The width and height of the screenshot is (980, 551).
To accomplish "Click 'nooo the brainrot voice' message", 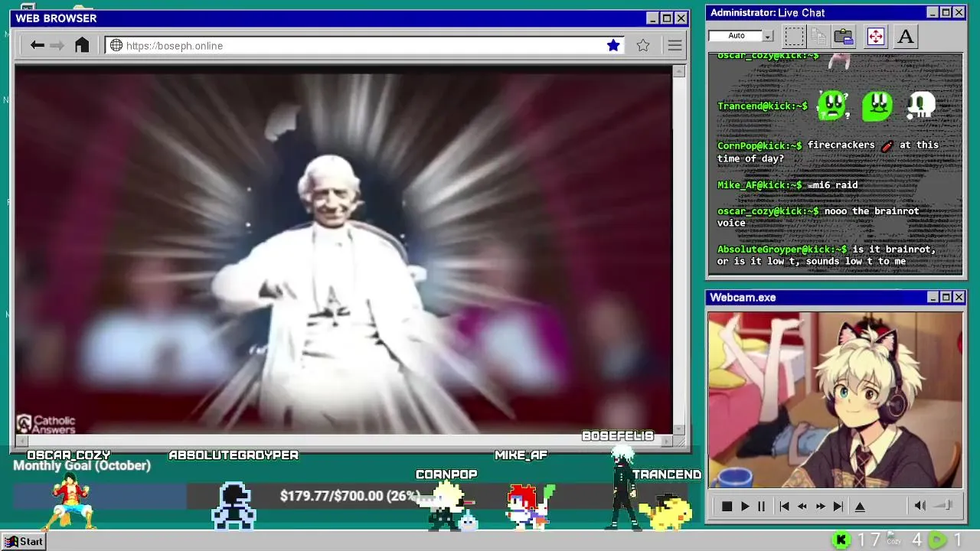I will coord(818,217).
